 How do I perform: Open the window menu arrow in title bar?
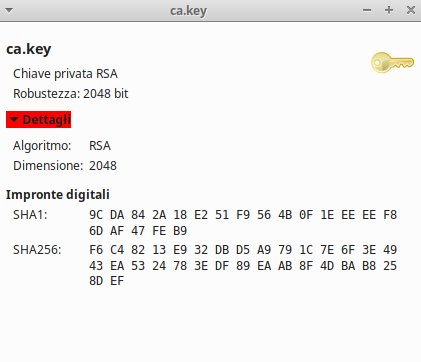pos(9,10)
